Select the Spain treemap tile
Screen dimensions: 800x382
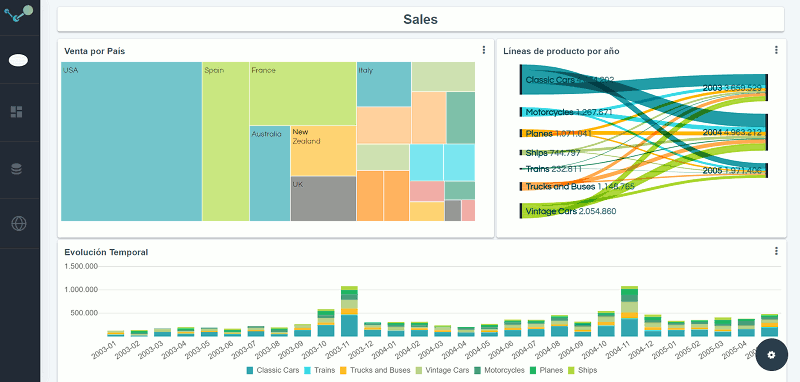tap(226, 141)
